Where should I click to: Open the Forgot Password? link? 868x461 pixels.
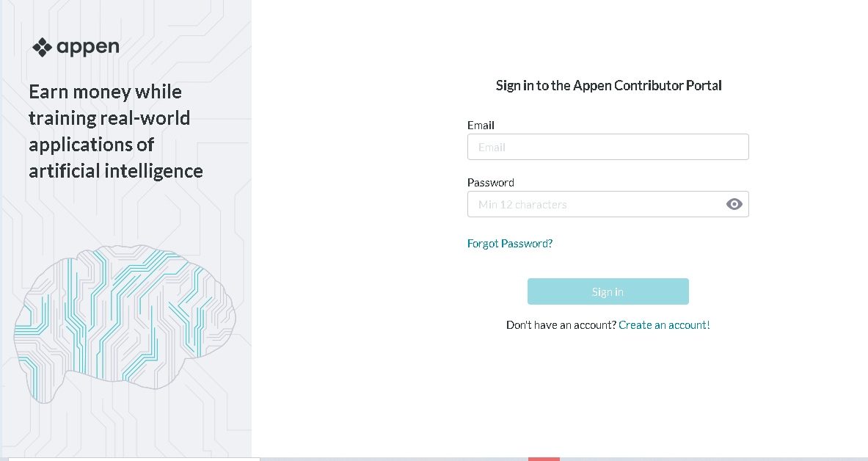coord(509,244)
